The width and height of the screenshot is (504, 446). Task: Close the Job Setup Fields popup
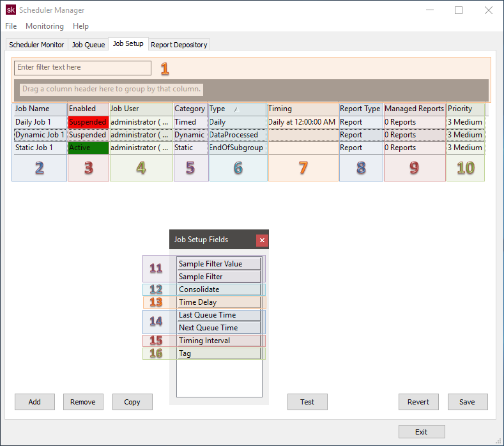[262, 240]
